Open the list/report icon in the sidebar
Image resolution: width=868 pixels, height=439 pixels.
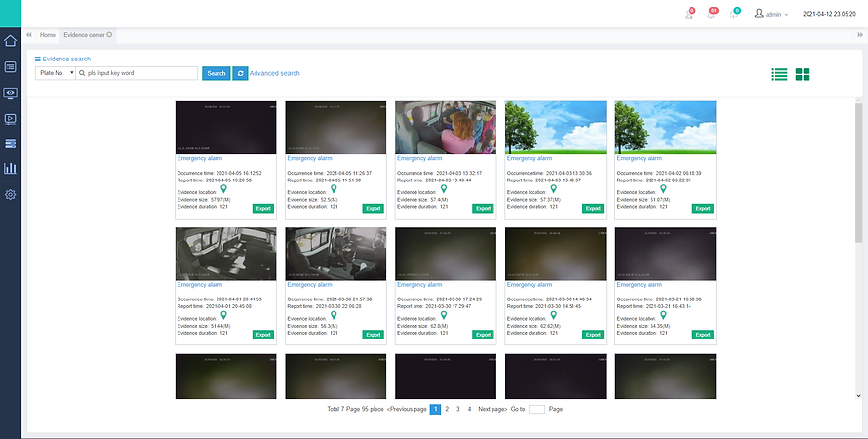(x=10, y=67)
